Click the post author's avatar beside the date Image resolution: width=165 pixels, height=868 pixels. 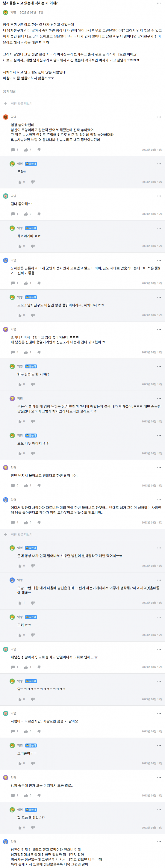(x=5, y=13)
